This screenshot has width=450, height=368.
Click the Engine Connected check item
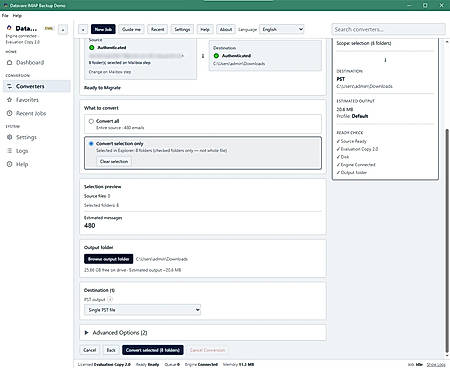point(356,165)
